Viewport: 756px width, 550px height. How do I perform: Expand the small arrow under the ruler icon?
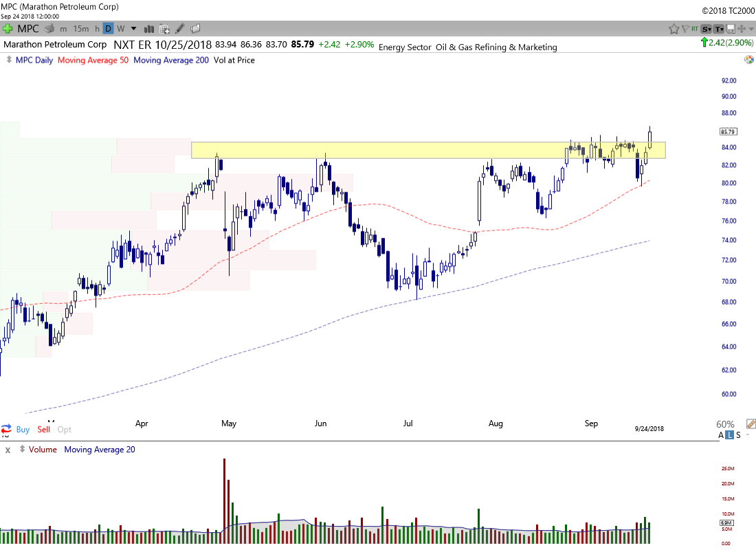click(x=748, y=434)
